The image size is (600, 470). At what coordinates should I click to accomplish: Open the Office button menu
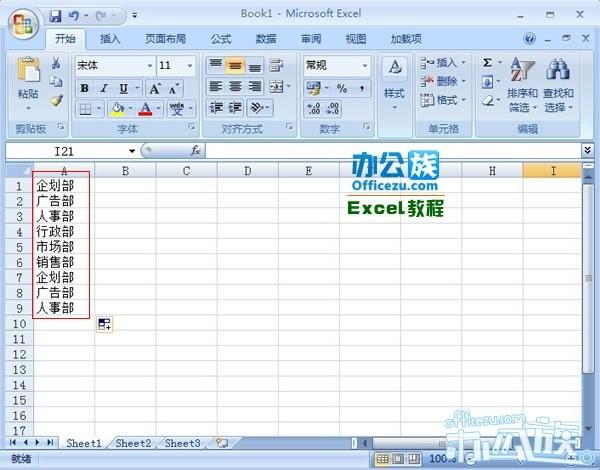[x=23, y=23]
